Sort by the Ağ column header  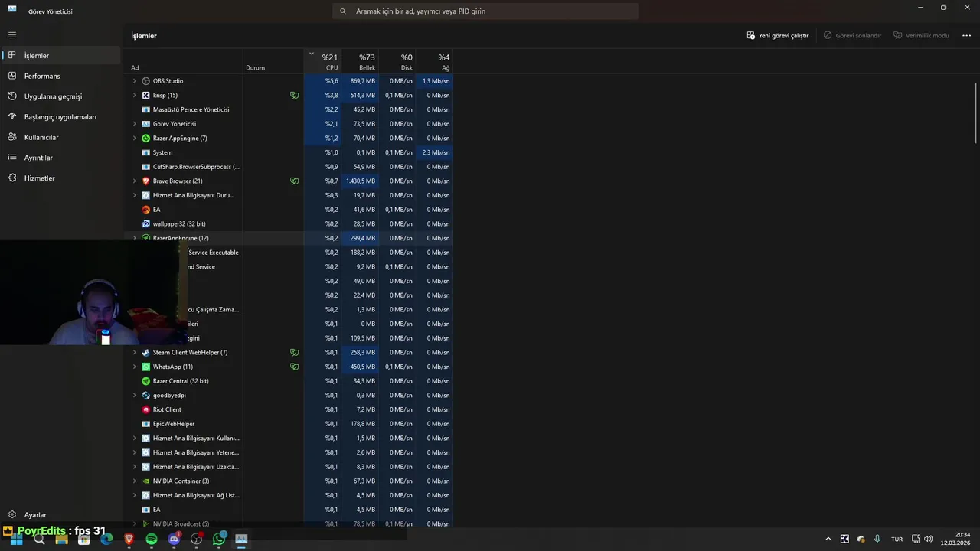click(x=434, y=62)
